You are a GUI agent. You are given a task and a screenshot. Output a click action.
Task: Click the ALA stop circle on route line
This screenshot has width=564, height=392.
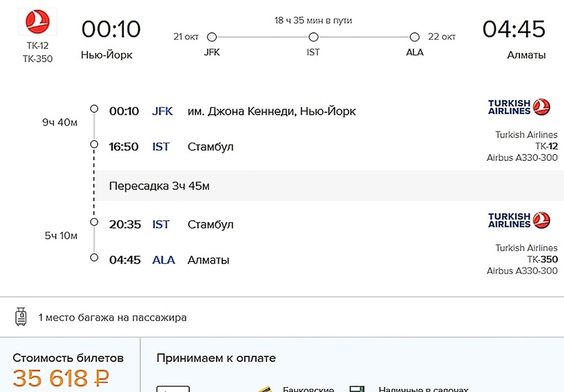[x=414, y=37]
